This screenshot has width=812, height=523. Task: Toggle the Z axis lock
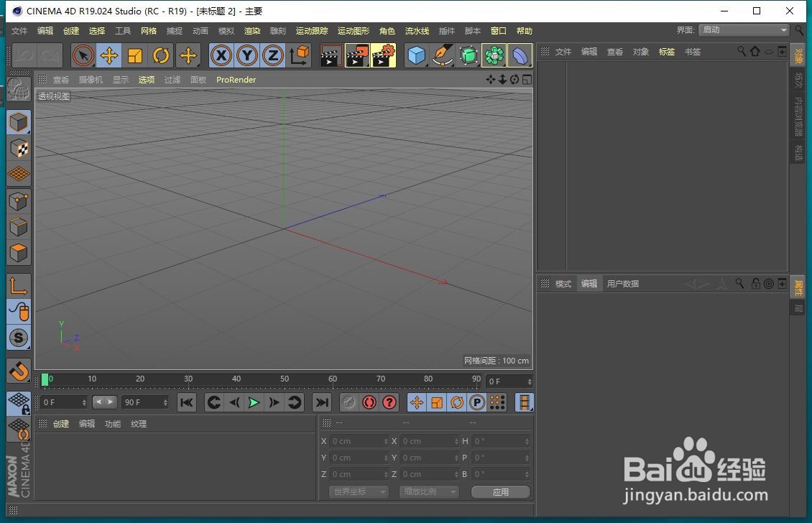point(273,55)
